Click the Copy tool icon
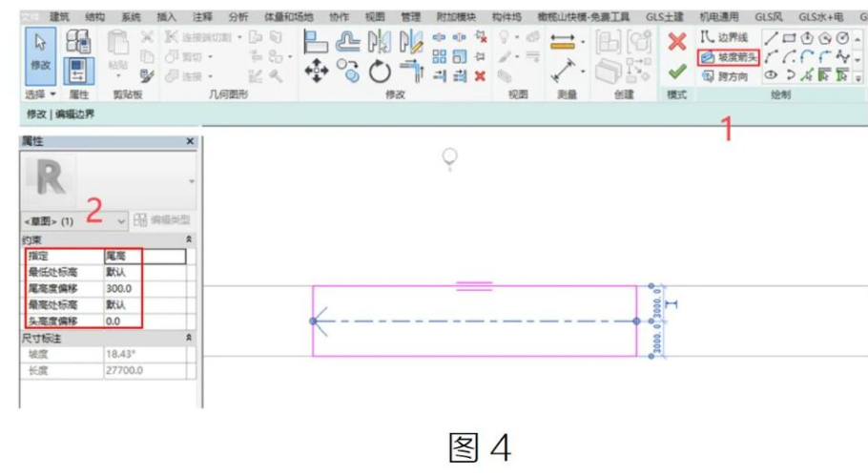 point(348,72)
